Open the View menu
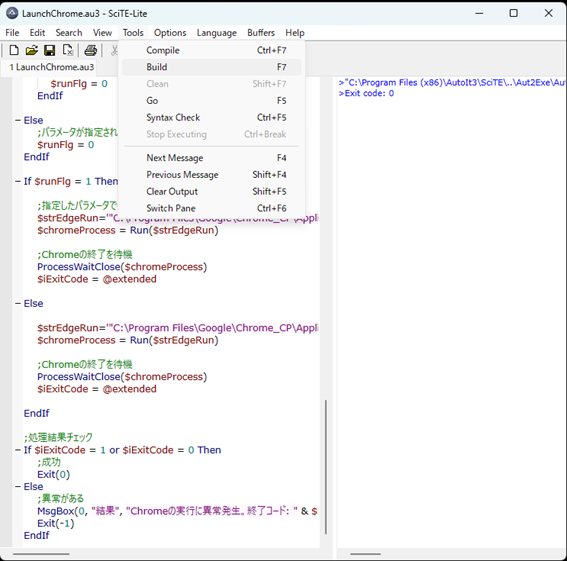Image resolution: width=567 pixels, height=561 pixels. 102,33
